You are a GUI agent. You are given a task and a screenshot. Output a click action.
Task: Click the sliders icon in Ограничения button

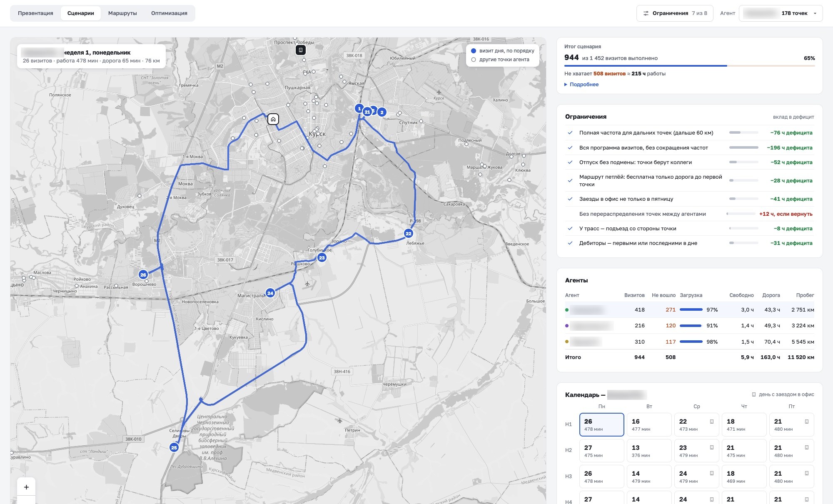646,13
